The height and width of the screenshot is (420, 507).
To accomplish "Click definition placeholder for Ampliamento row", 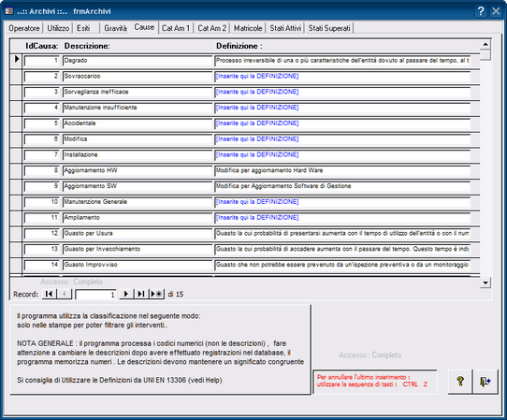I will (x=342, y=218).
